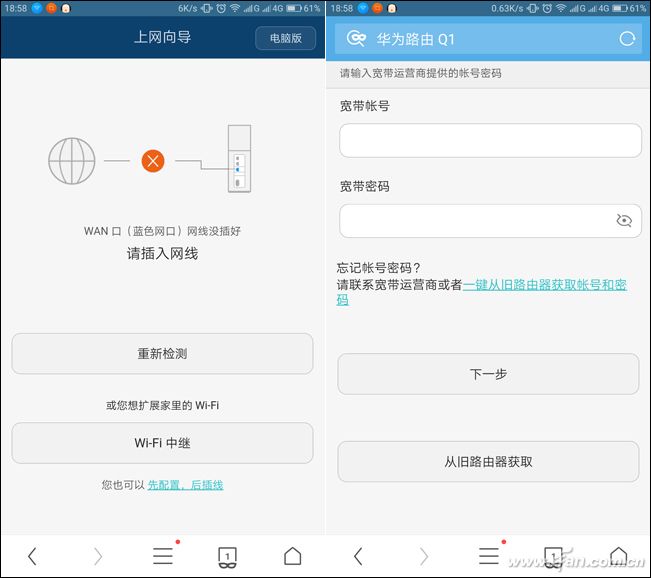Viewport: 651px width, 578px height.
Task: Click the 或您想扩展家里的 Wi-Fi text
Action: tap(162, 405)
